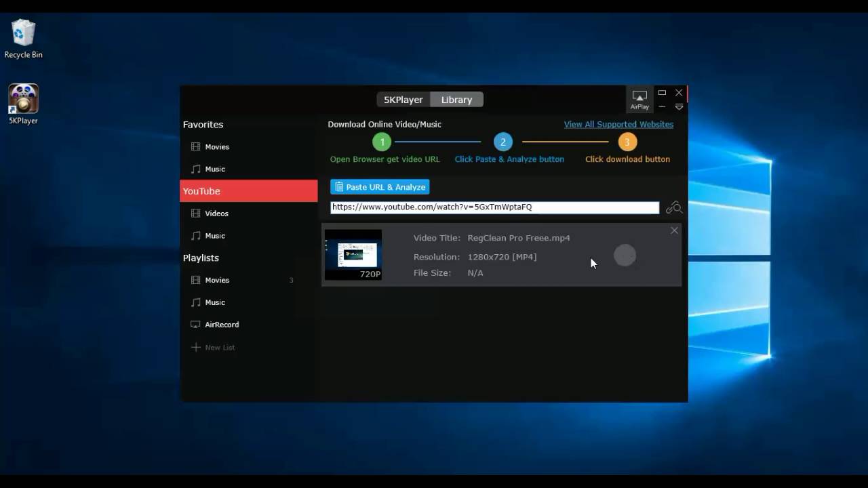Image resolution: width=868 pixels, height=488 pixels.
Task: Remove the RegClean Pro analyzed video
Action: (x=674, y=230)
